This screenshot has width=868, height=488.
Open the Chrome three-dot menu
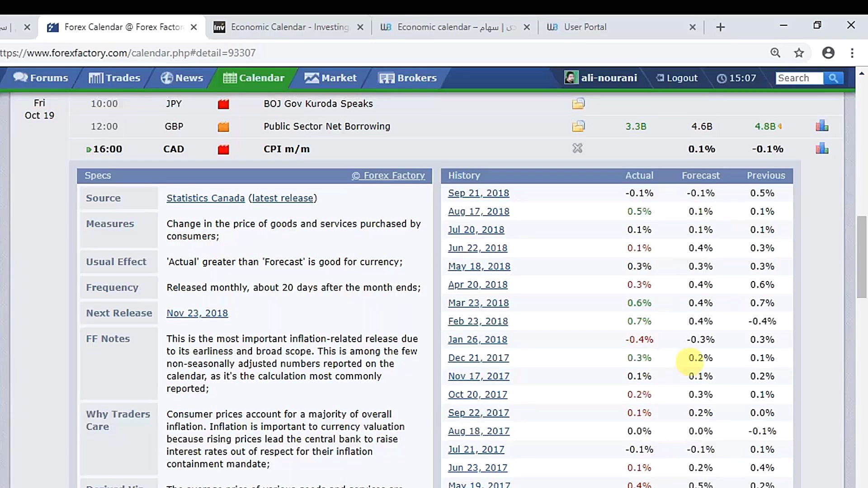click(852, 53)
